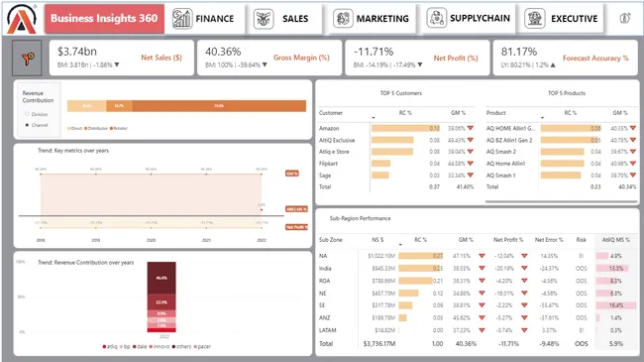Click the AQ Smash 1 product row
The image size is (644, 362).
(562, 176)
